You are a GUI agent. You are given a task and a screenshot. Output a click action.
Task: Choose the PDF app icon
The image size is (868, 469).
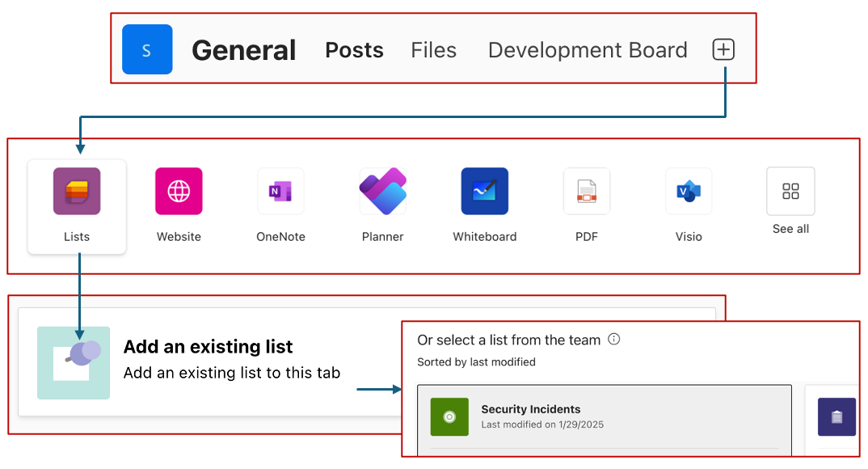tap(587, 191)
